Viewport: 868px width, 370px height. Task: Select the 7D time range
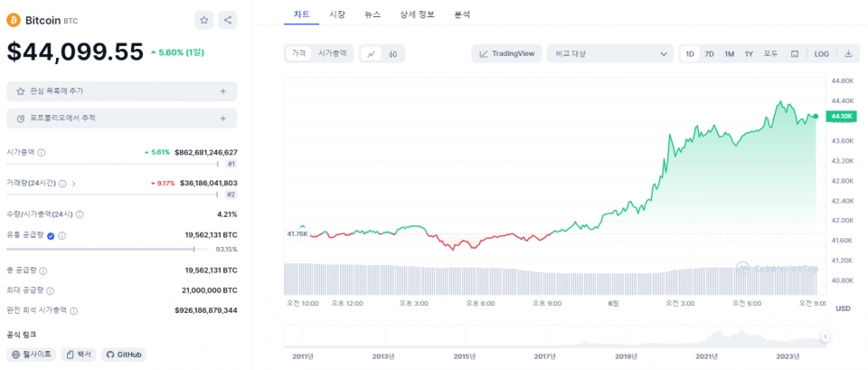click(x=709, y=54)
